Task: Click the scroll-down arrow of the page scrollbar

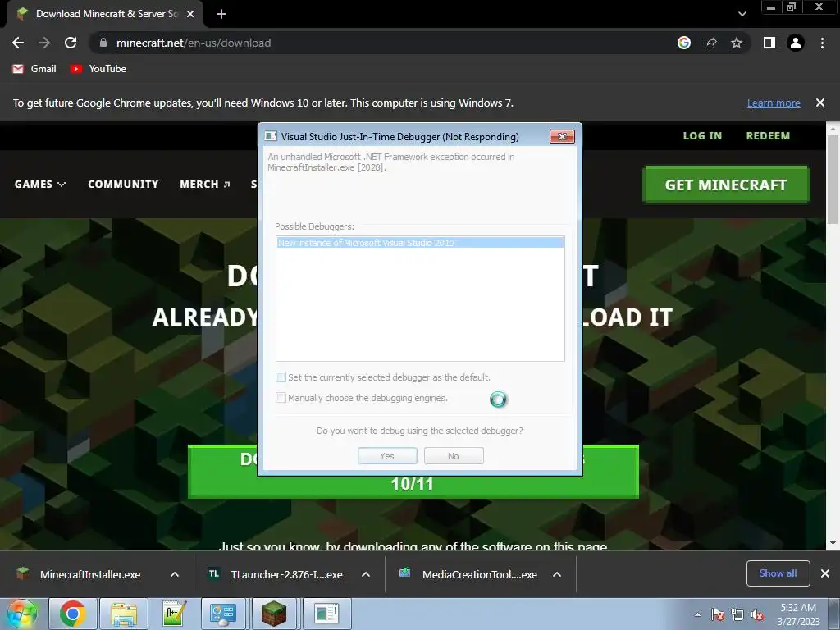Action: tap(833, 543)
